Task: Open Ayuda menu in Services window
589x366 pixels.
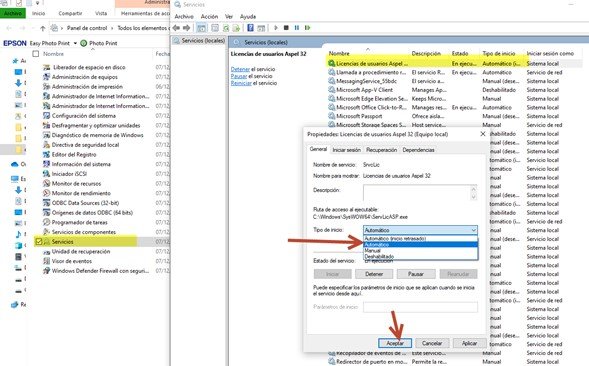Action: [x=248, y=17]
